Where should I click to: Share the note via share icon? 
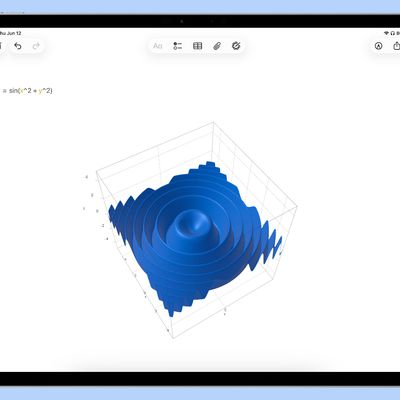click(397, 46)
